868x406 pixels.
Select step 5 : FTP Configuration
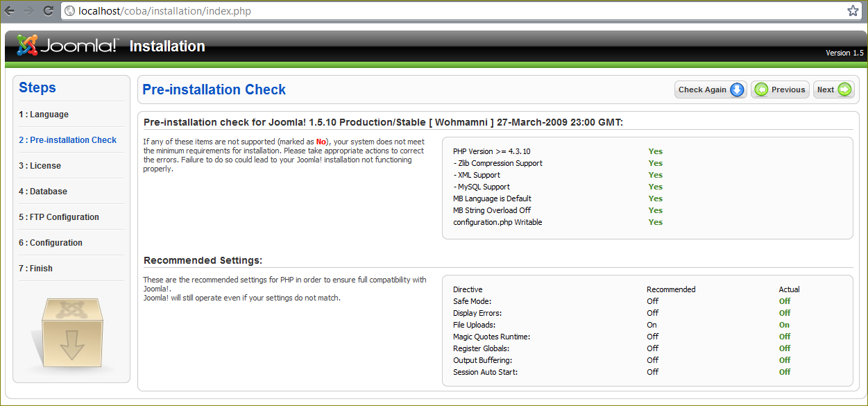(x=59, y=217)
